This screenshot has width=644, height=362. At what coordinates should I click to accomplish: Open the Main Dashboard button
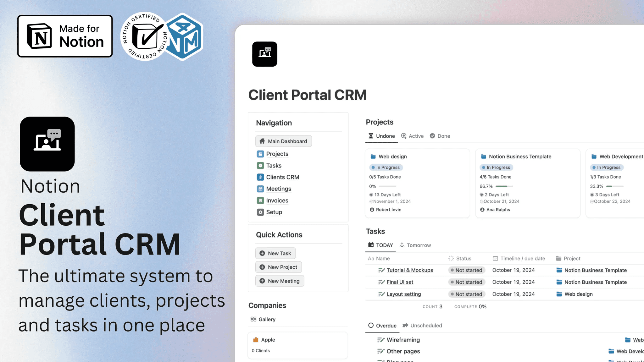(283, 141)
